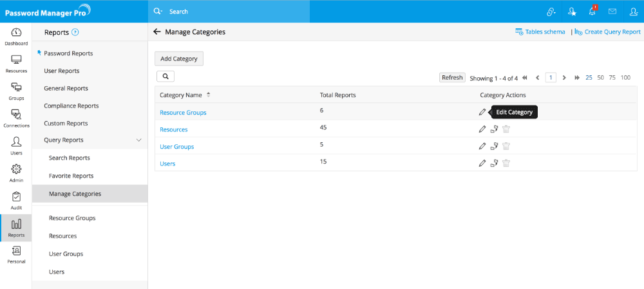Click the delete trash icon for Users category
The width and height of the screenshot is (644, 289).
506,163
